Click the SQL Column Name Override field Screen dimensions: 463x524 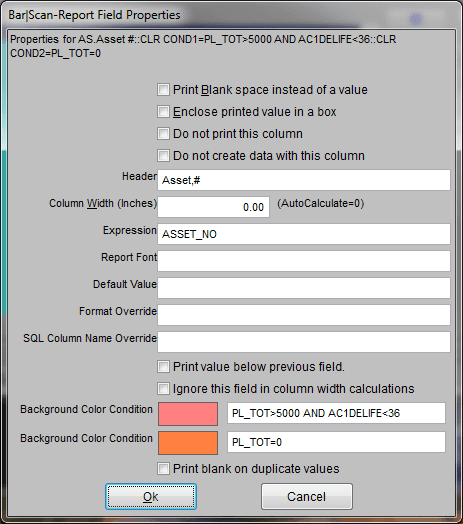tap(304, 342)
